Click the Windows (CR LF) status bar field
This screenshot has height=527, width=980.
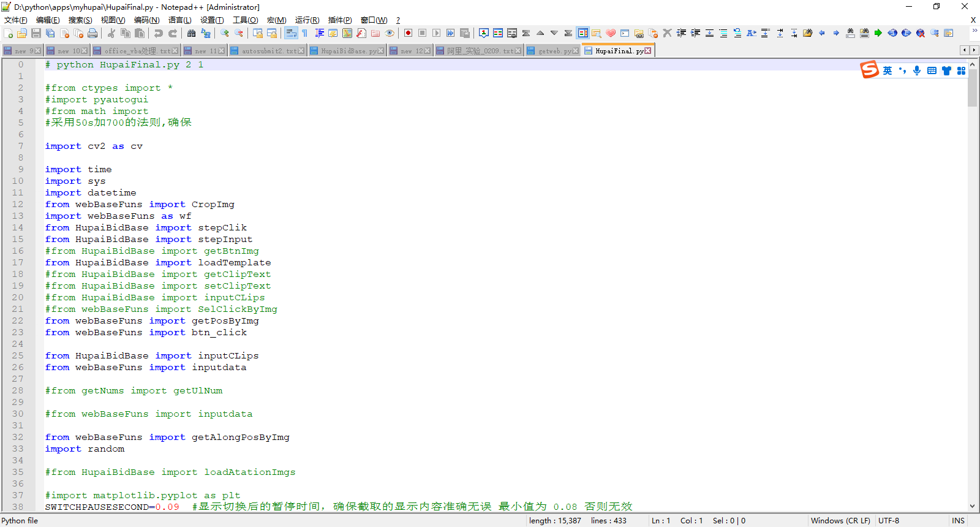pyautogui.click(x=840, y=521)
